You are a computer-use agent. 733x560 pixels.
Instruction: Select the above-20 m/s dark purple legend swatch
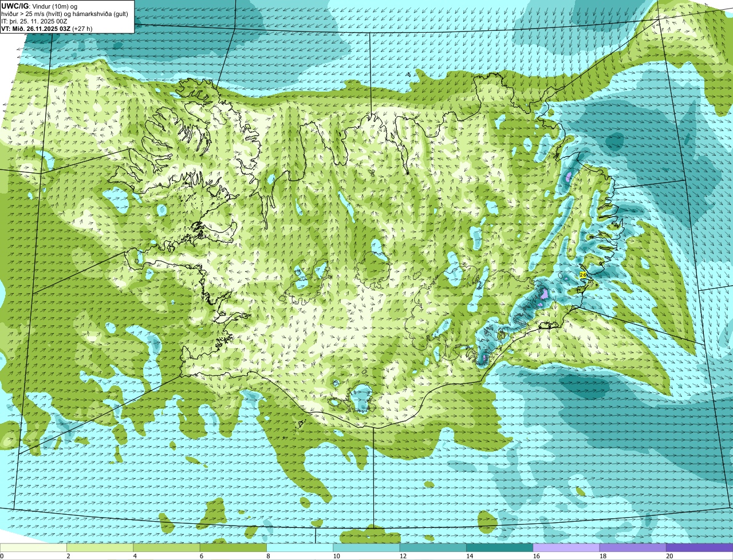coord(699,547)
